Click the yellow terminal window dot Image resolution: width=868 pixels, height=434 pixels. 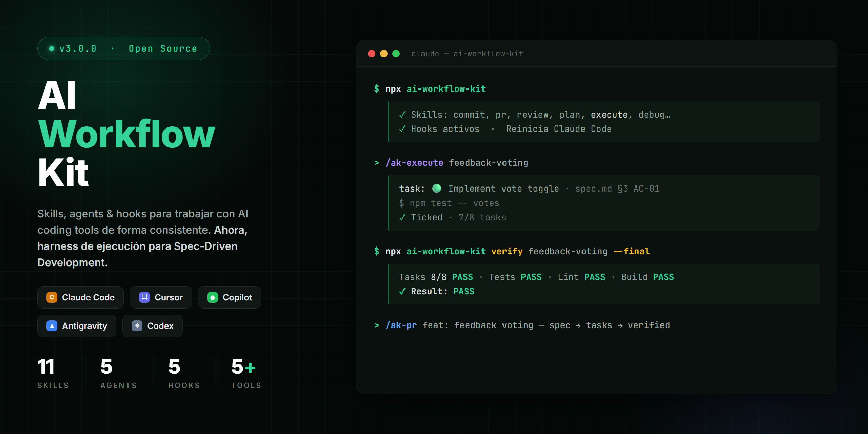(x=384, y=54)
